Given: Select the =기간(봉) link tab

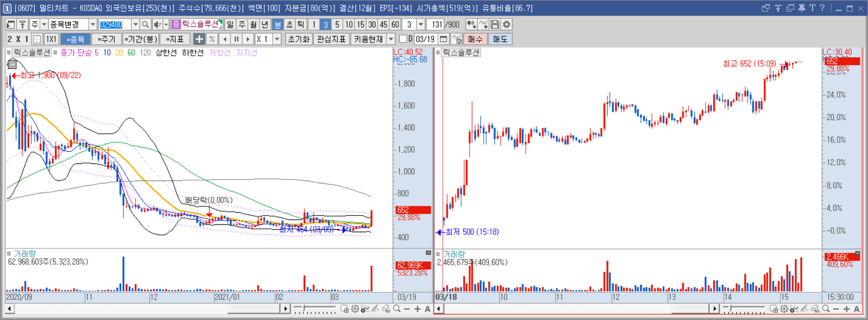Looking at the screenshot, I should pos(140,39).
